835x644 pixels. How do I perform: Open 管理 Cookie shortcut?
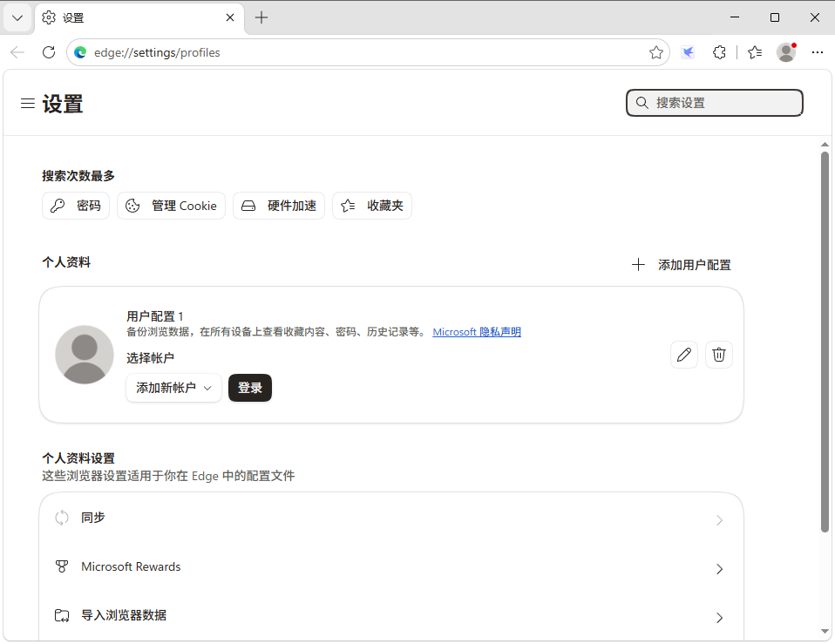click(171, 206)
